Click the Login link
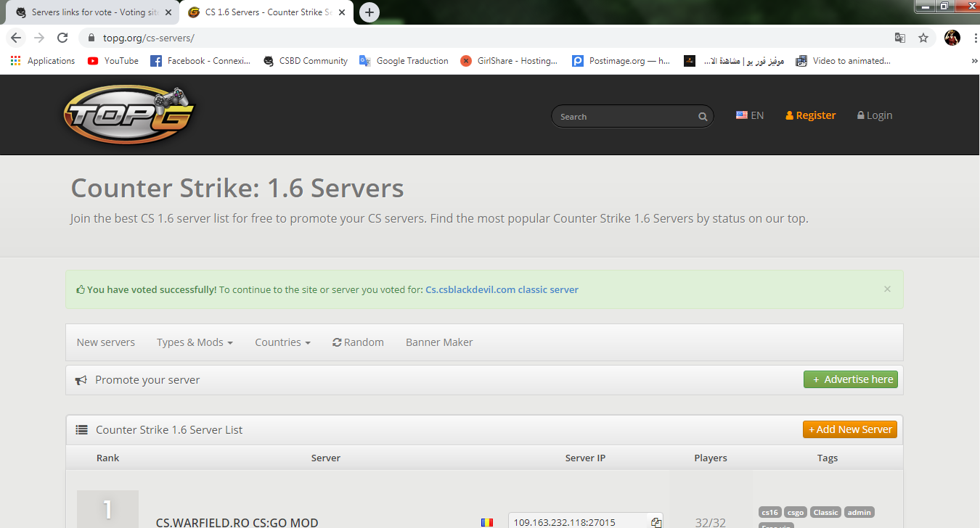 pos(875,115)
